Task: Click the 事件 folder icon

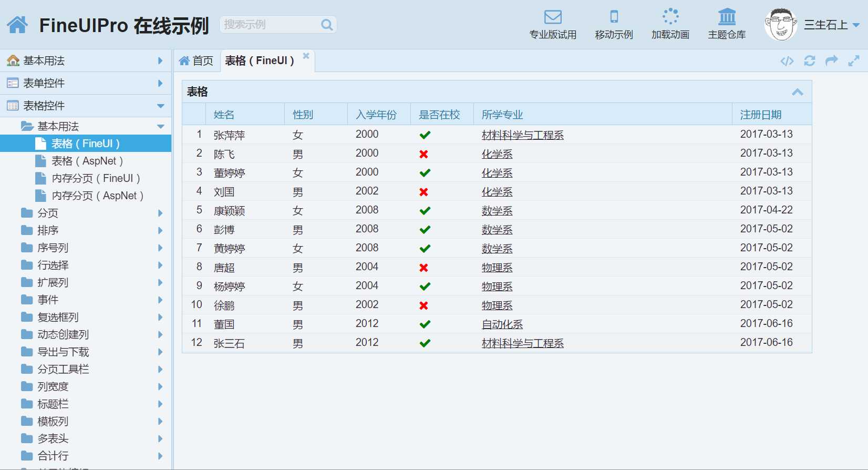Action: pyautogui.click(x=27, y=300)
